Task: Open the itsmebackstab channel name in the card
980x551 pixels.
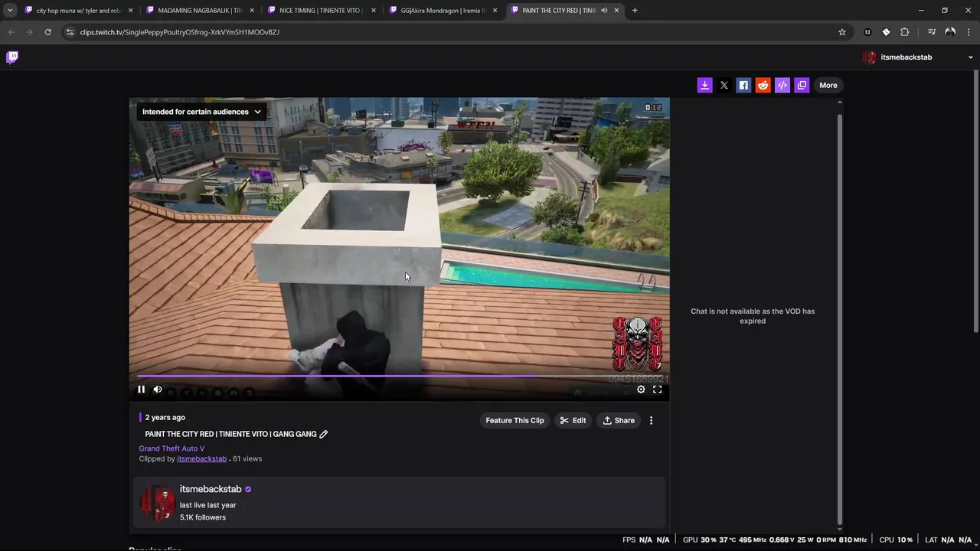Action: pyautogui.click(x=211, y=489)
